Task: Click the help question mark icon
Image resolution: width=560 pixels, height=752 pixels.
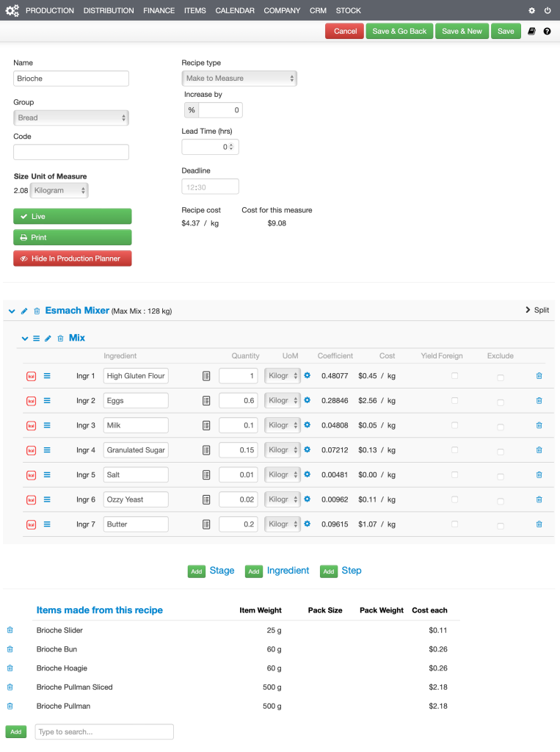Action: pyautogui.click(x=547, y=31)
